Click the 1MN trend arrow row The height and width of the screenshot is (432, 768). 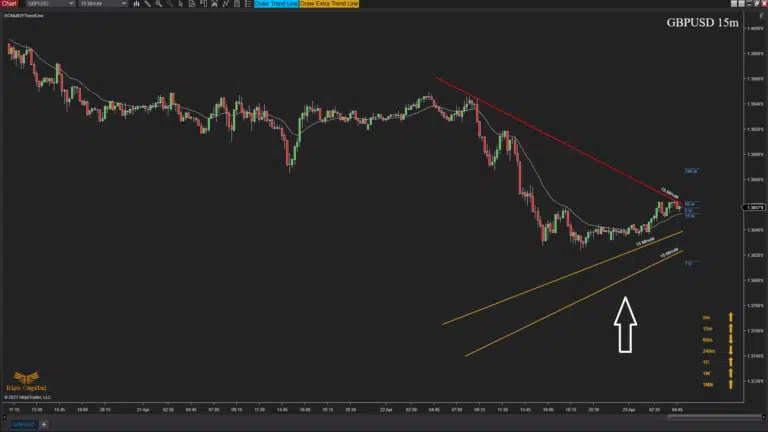coord(718,384)
